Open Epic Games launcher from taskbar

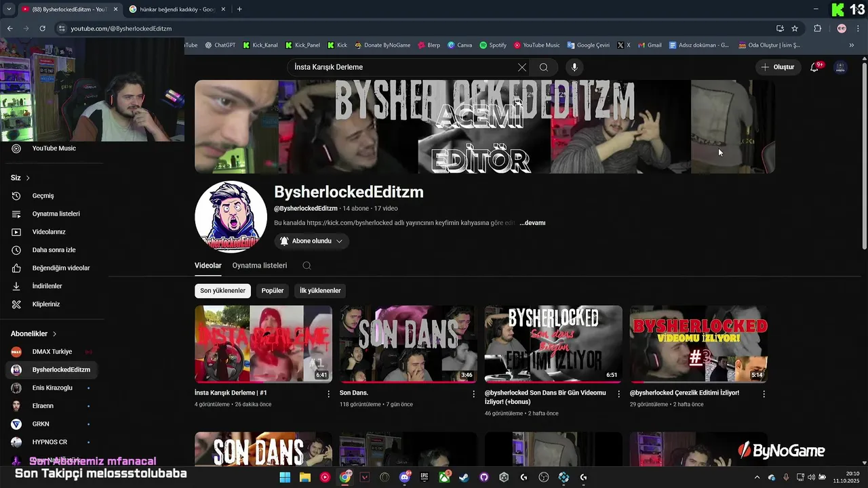[425, 477]
